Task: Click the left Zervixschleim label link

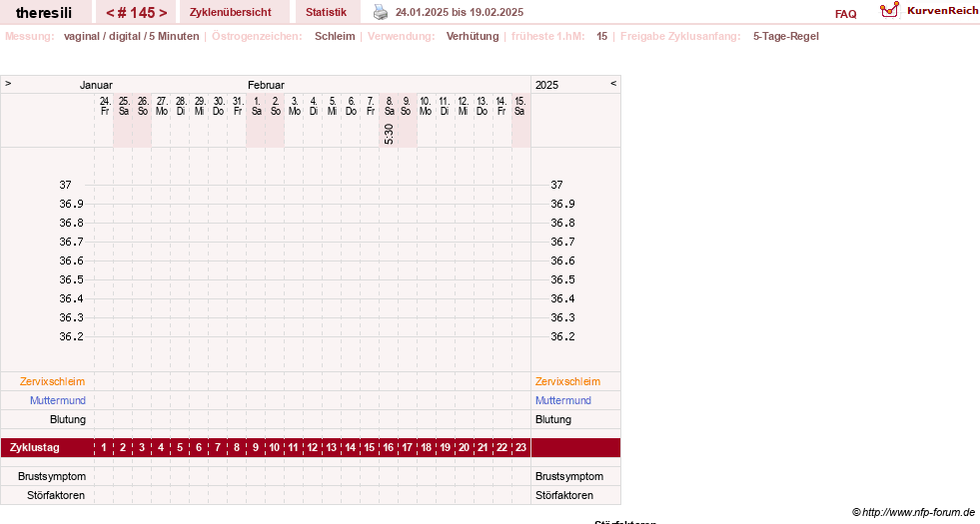Action: click(x=53, y=381)
